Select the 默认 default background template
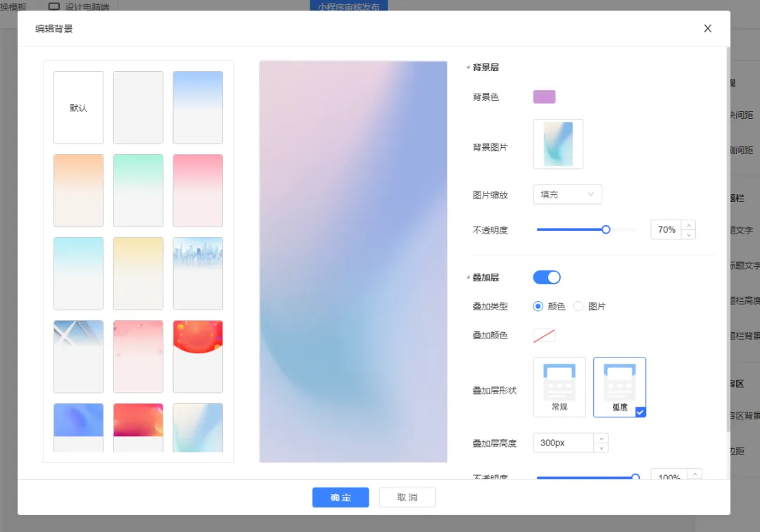760x532 pixels. (x=79, y=108)
